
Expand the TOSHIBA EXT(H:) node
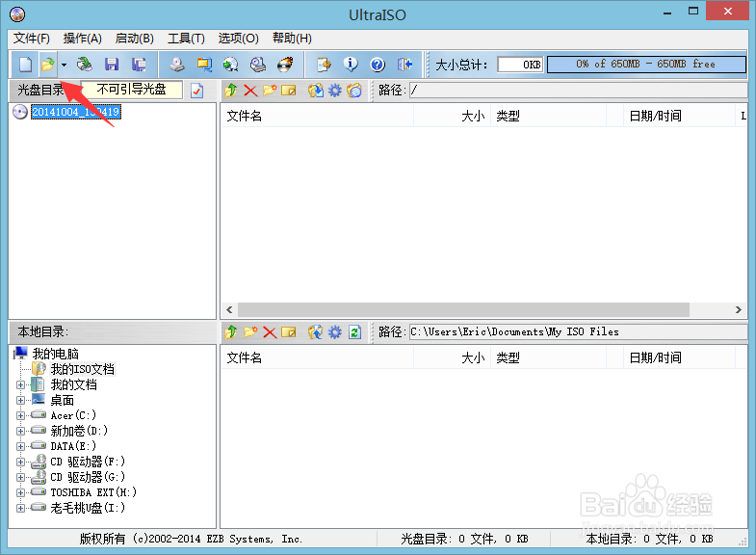pos(20,492)
